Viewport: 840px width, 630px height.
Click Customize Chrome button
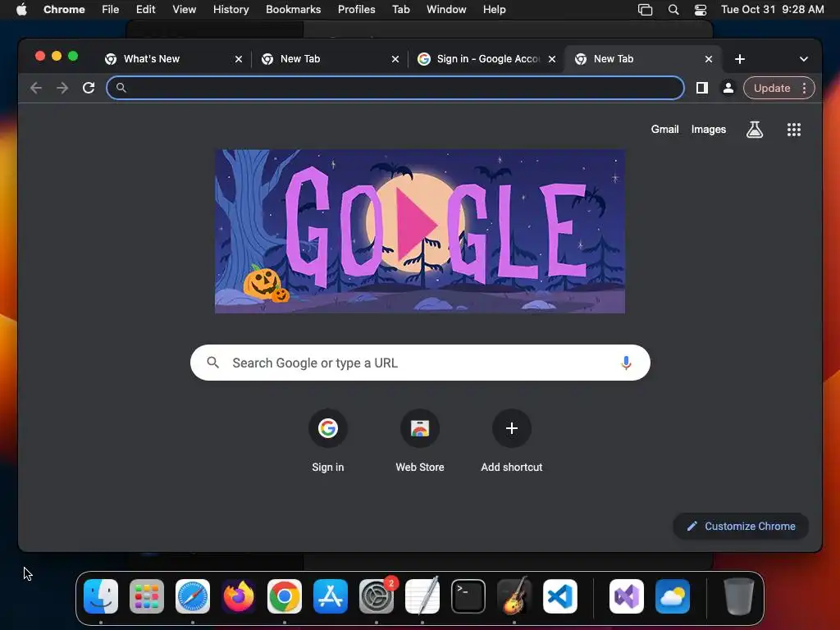pos(741,526)
